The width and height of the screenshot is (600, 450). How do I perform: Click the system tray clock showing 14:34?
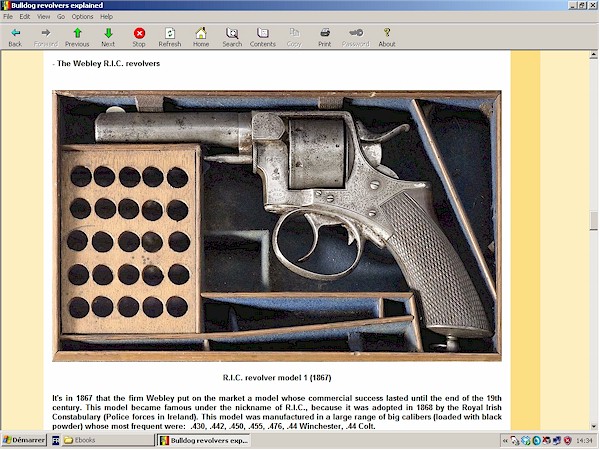(x=584, y=441)
